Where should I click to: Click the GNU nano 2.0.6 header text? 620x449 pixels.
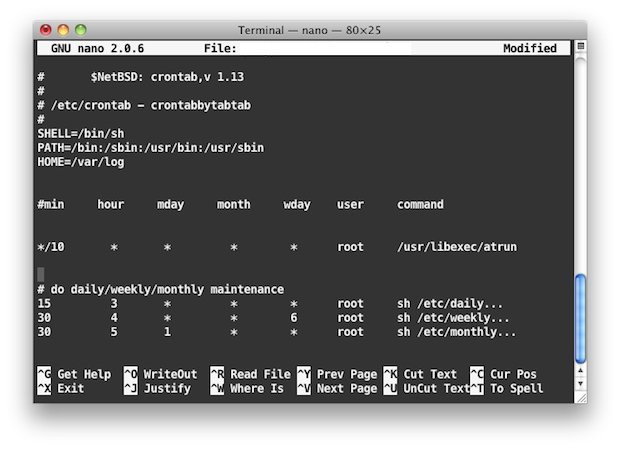[97, 48]
